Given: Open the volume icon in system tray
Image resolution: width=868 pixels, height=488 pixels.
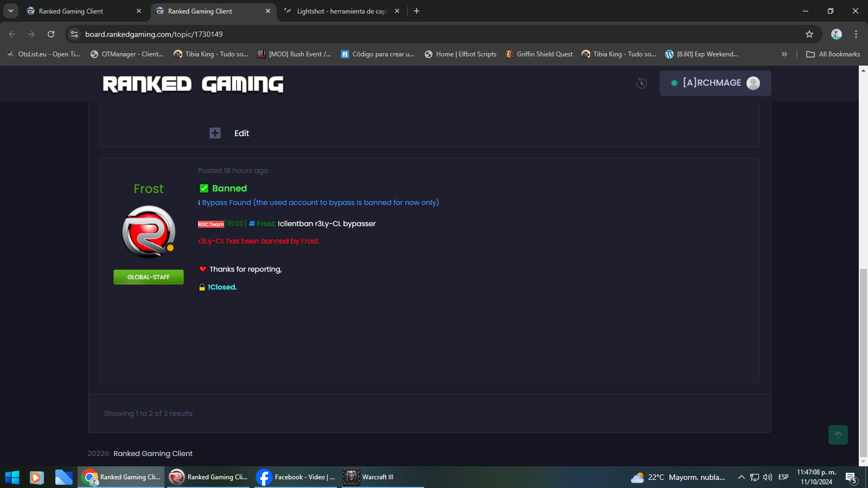Looking at the screenshot, I should click(768, 477).
